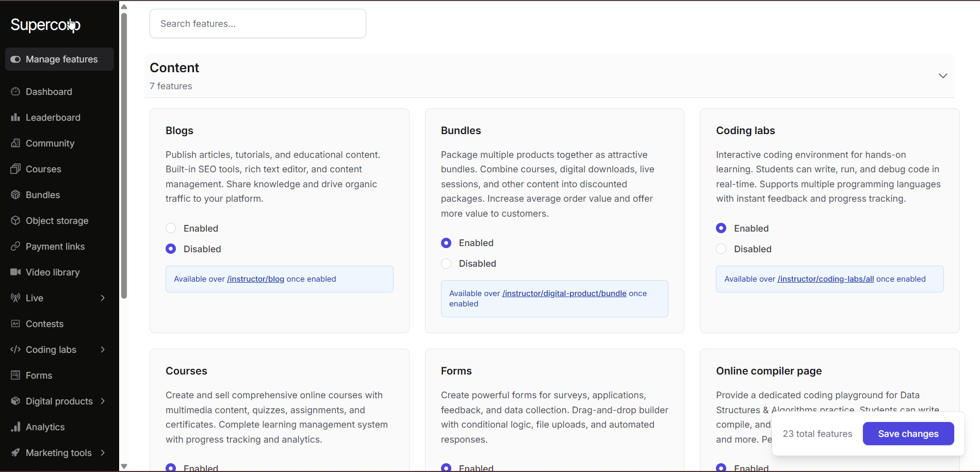The height and width of the screenshot is (472, 980).
Task: Go to Community in sidebar
Action: click(x=50, y=143)
